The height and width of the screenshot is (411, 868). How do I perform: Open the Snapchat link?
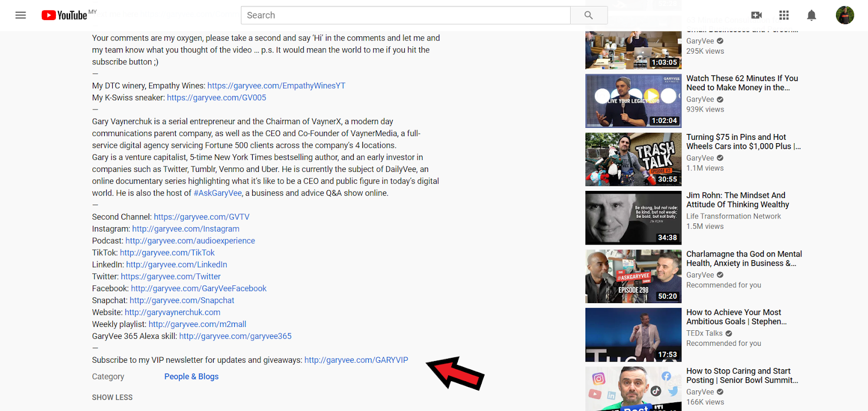[182, 300]
